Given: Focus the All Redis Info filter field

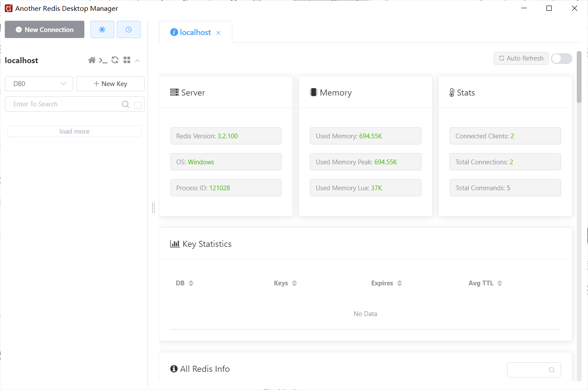Looking at the screenshot, I should click(x=534, y=370).
